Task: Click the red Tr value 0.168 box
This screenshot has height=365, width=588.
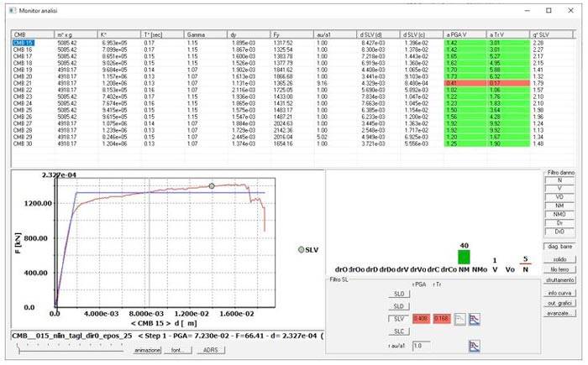Action: 441,319
